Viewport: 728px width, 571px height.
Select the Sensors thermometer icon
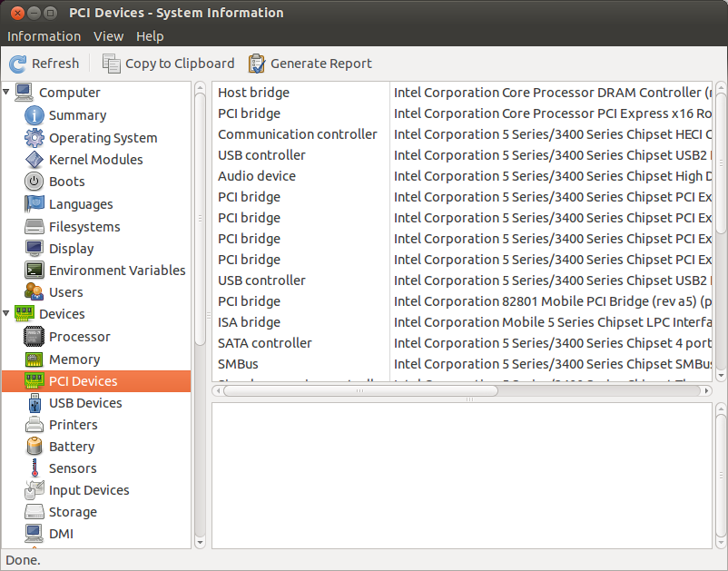point(34,468)
